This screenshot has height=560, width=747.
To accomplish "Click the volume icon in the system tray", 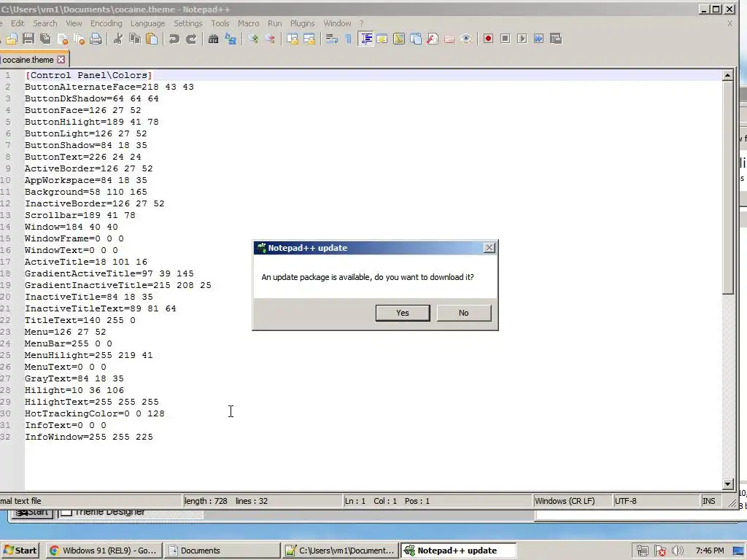I will point(678,551).
